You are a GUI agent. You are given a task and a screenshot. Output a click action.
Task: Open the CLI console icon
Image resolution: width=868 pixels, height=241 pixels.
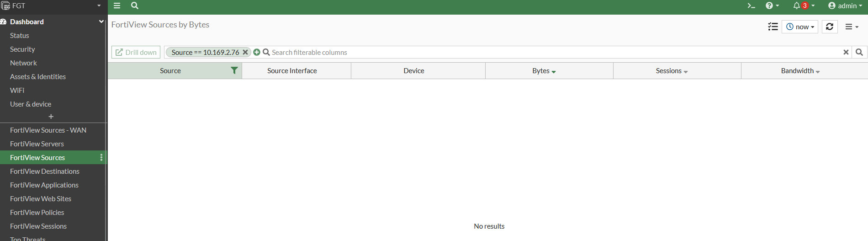click(x=751, y=6)
